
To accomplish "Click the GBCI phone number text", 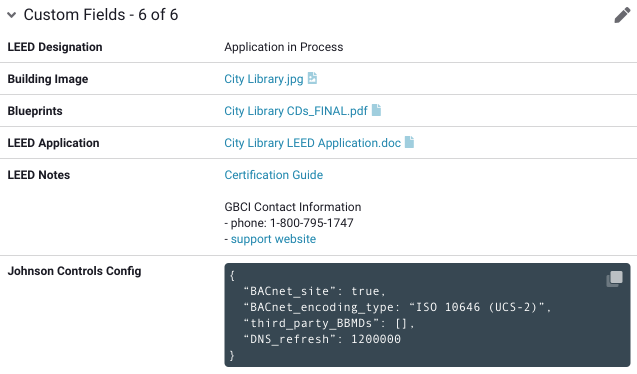I will click(312, 223).
